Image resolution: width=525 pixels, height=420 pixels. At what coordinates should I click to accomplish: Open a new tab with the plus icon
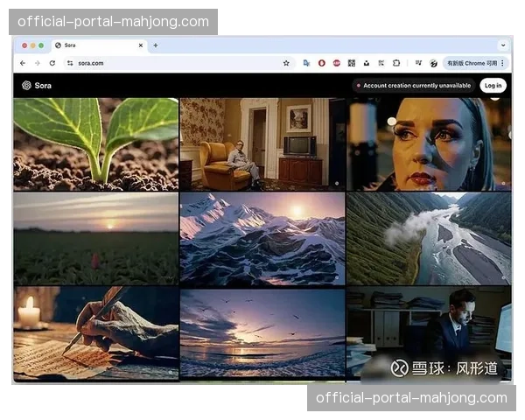(156, 45)
